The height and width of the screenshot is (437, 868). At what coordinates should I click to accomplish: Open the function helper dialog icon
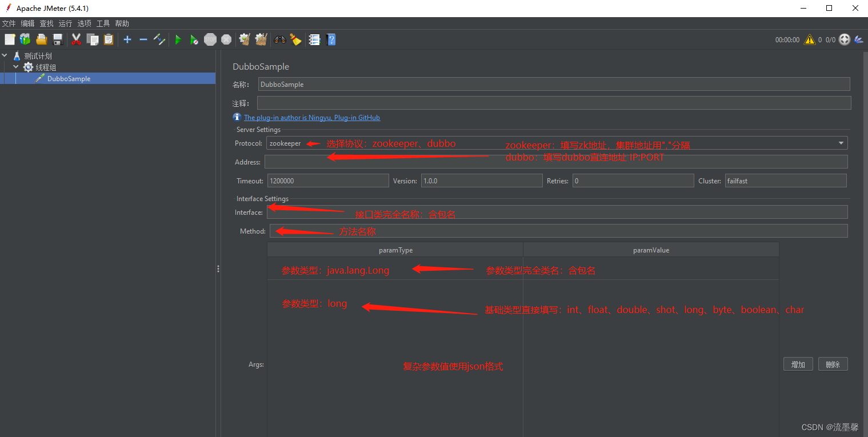314,39
